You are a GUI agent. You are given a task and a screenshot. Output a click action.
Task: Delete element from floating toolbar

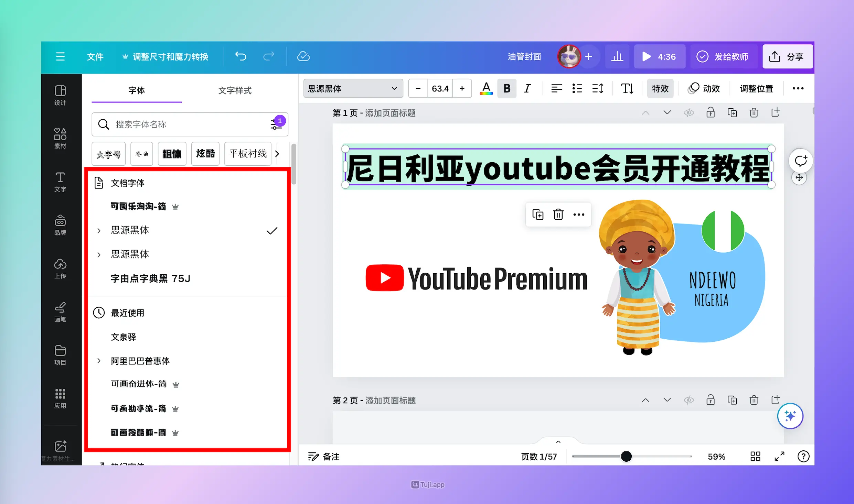click(558, 215)
